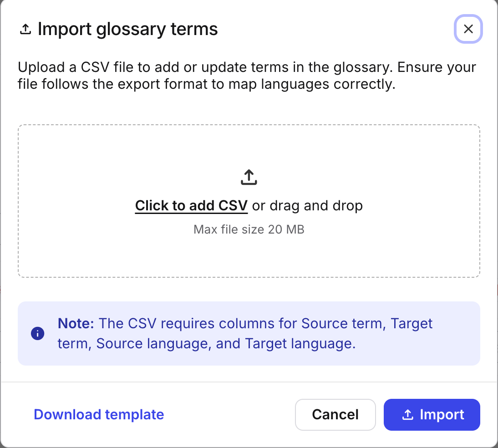Screen dimensions: 498x448
Task: Tap the tray upload glyph above Click to add CSV
Action: (x=249, y=177)
